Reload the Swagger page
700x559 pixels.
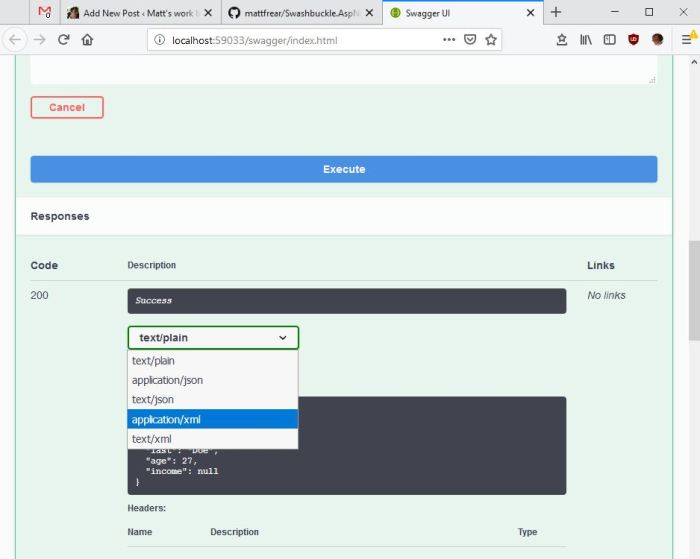[63, 40]
